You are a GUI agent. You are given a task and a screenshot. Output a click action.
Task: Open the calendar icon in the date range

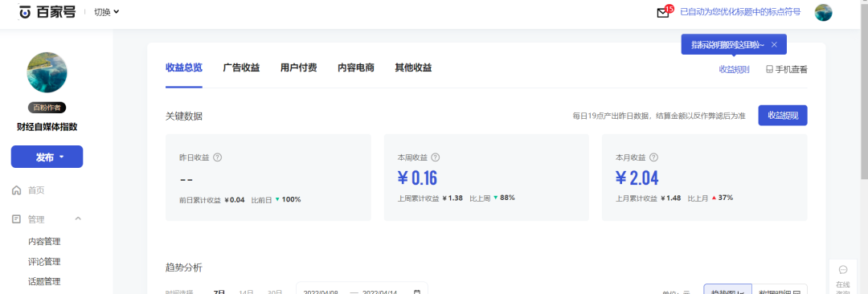point(417,292)
